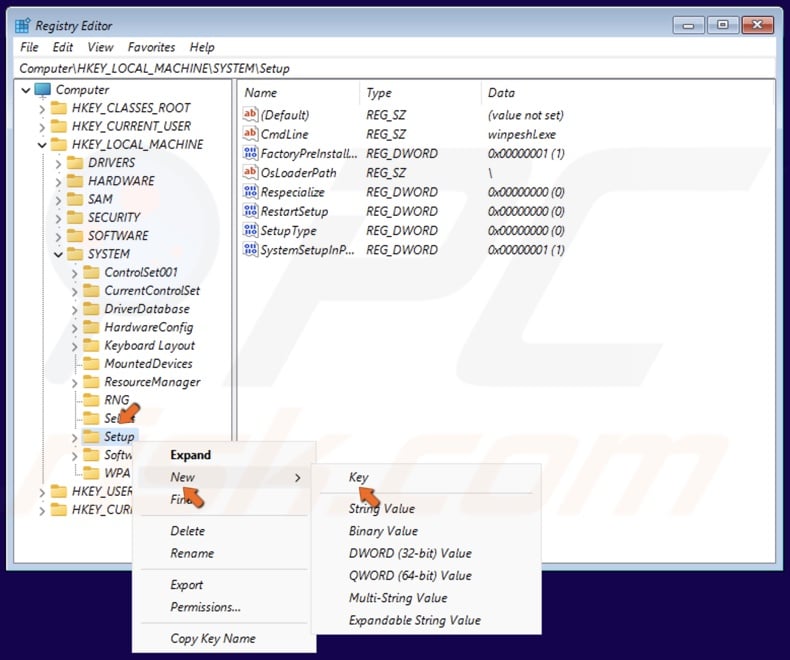Choose Binary Value from the submenu
Viewport: 790px width, 660px height.
click(x=426, y=531)
